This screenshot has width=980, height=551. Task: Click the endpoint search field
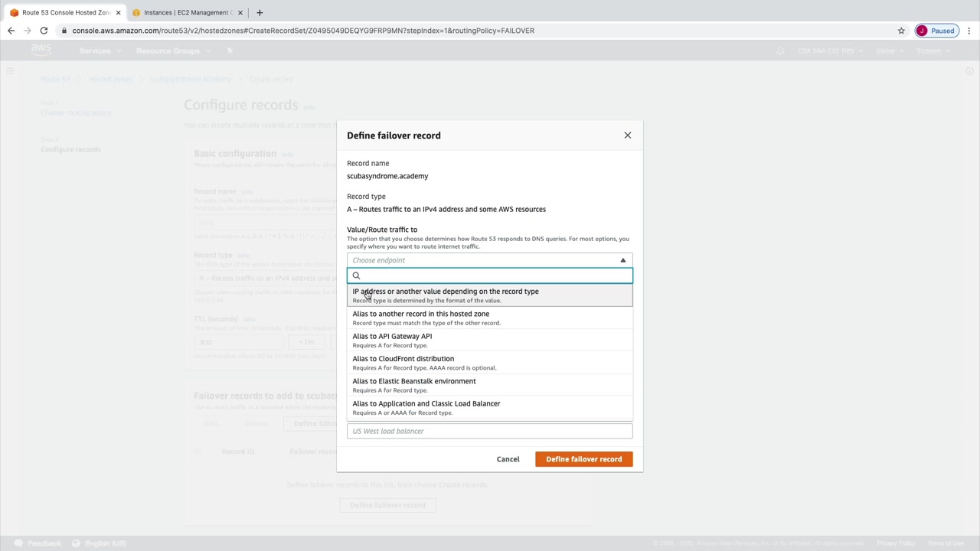coord(494,275)
